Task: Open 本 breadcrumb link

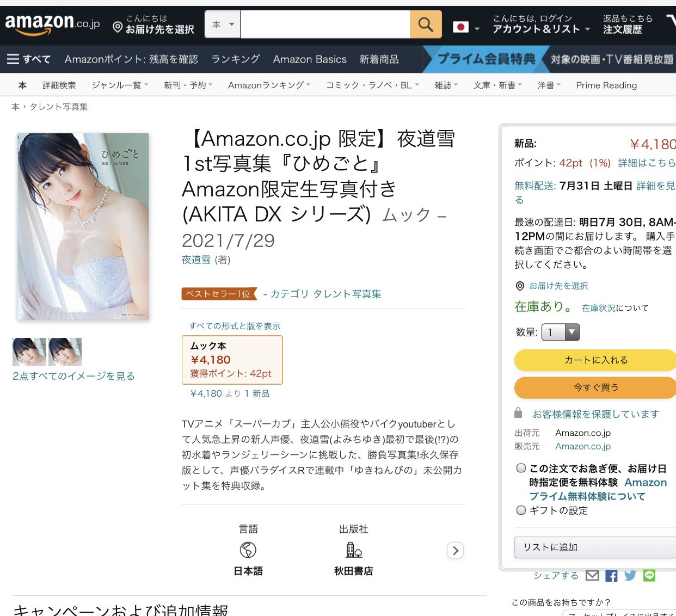Action: coord(15,107)
